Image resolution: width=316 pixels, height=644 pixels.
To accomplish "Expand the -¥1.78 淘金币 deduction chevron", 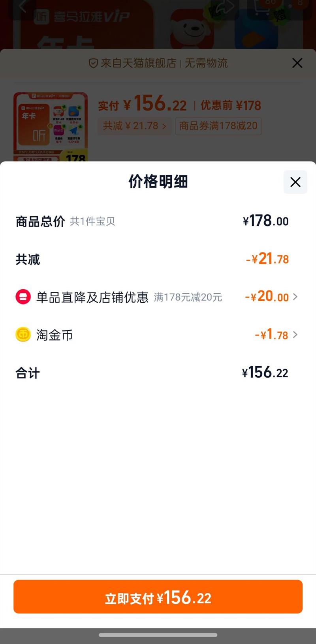I will (295, 335).
